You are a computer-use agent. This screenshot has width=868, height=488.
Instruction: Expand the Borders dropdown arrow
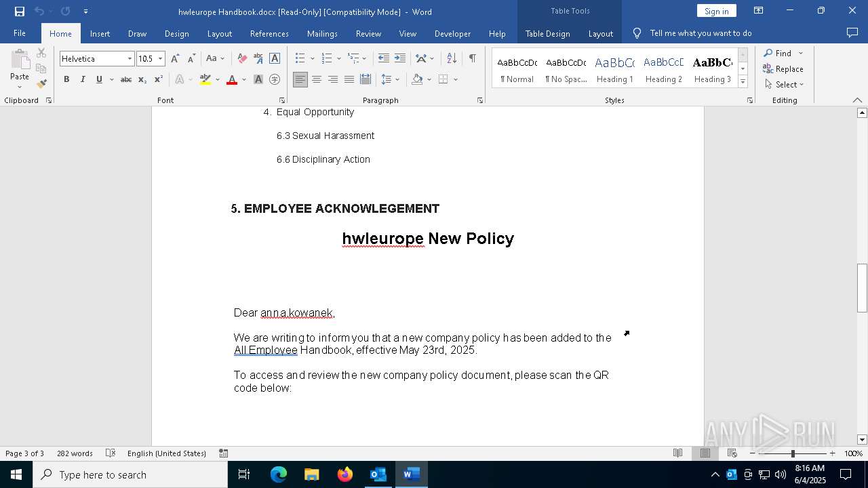[x=456, y=80]
